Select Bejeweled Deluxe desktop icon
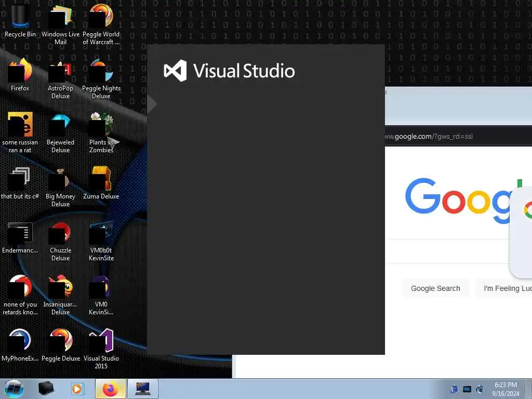This screenshot has height=399, width=532. 60,132
